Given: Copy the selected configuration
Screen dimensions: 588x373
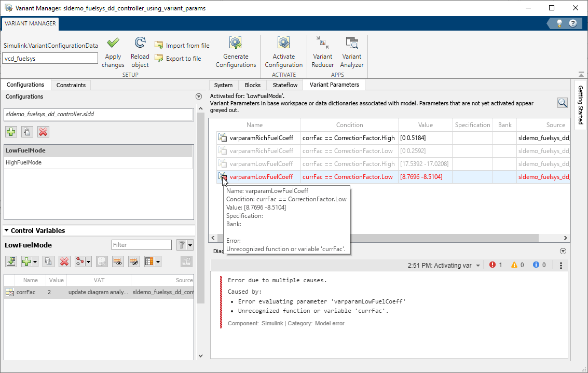Looking at the screenshot, I should point(27,132).
